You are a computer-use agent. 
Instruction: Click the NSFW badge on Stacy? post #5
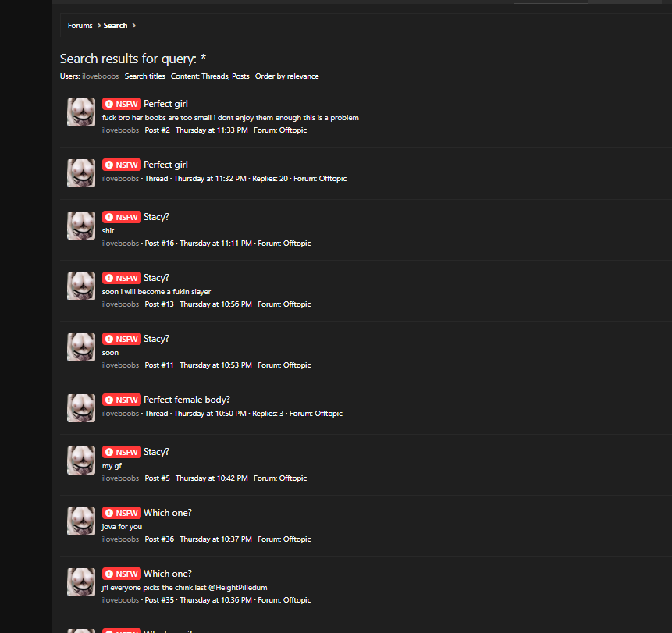click(122, 452)
